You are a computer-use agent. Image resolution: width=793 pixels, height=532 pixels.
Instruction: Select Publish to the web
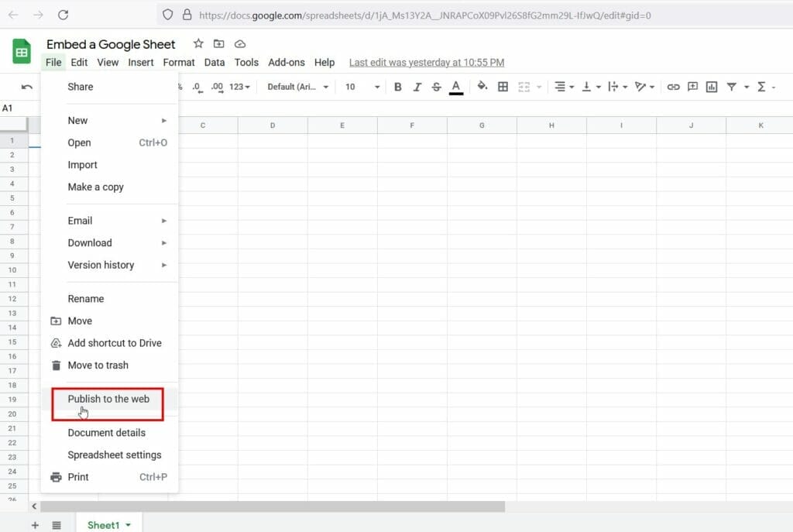(x=108, y=399)
